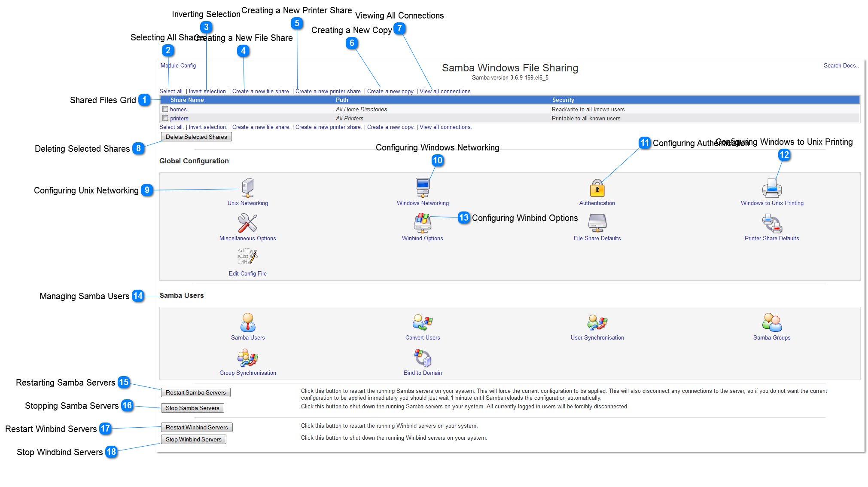Click 'Read/write to all known users' cell
868x487 pixels.
click(x=588, y=110)
